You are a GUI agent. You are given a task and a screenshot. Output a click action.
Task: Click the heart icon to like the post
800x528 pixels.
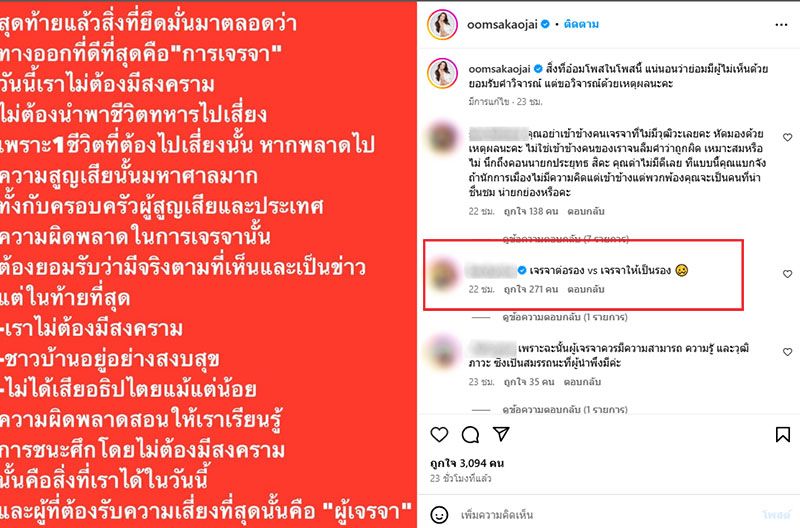439,435
